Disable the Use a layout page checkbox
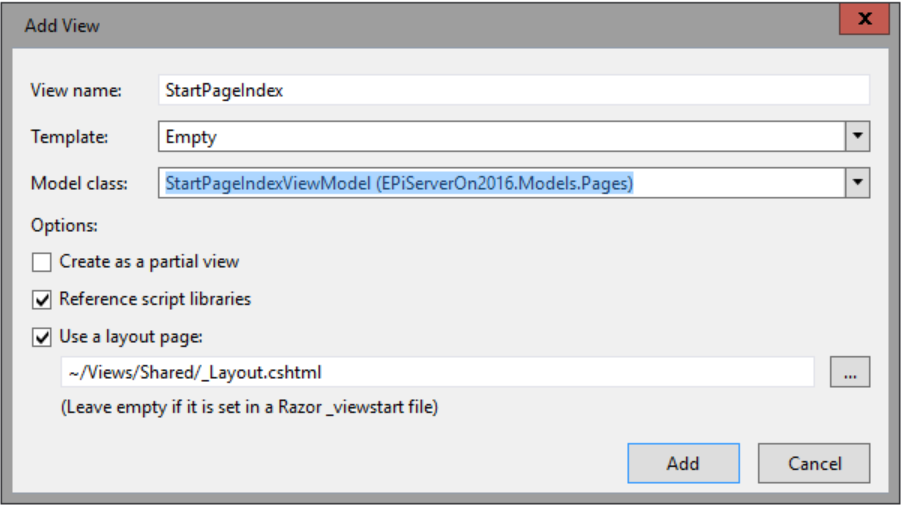 click(x=42, y=338)
